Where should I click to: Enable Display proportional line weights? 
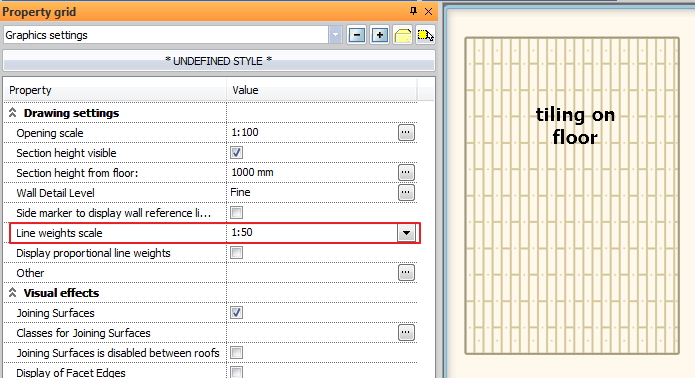(x=236, y=253)
